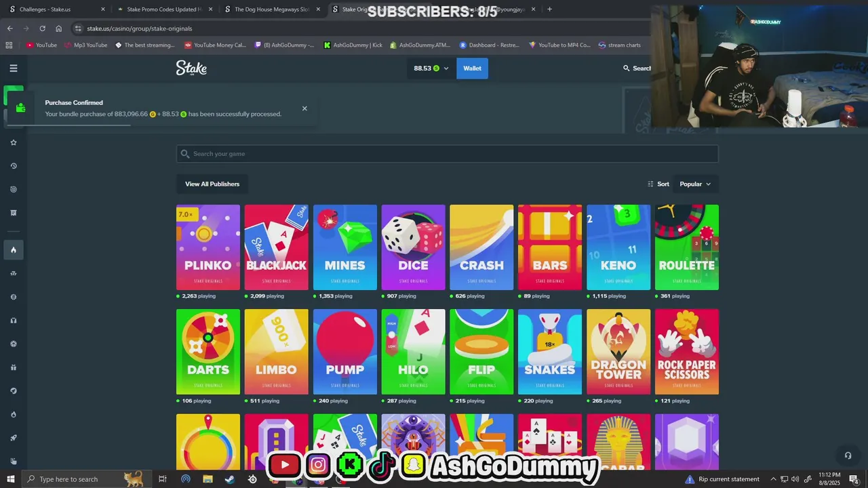
Task: Click the Stake logo in header
Action: coord(191,68)
